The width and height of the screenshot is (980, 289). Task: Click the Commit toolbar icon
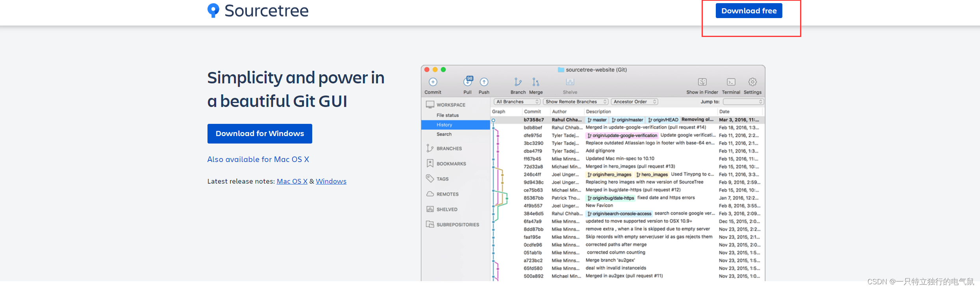pyautogui.click(x=433, y=82)
